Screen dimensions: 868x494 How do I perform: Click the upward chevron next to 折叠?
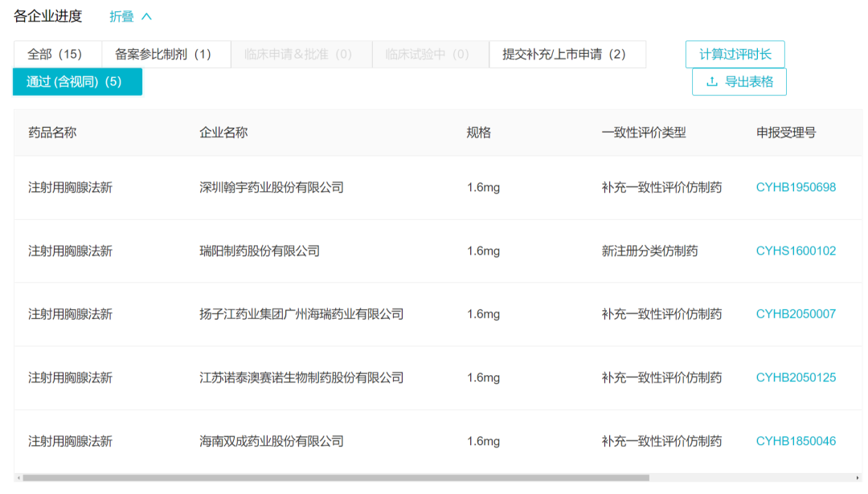(x=147, y=17)
